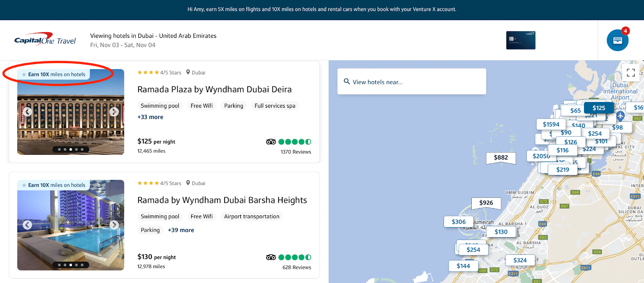644x283 pixels.
Task: Show next photo of Ramada Barsha Heights
Action: pos(114,225)
